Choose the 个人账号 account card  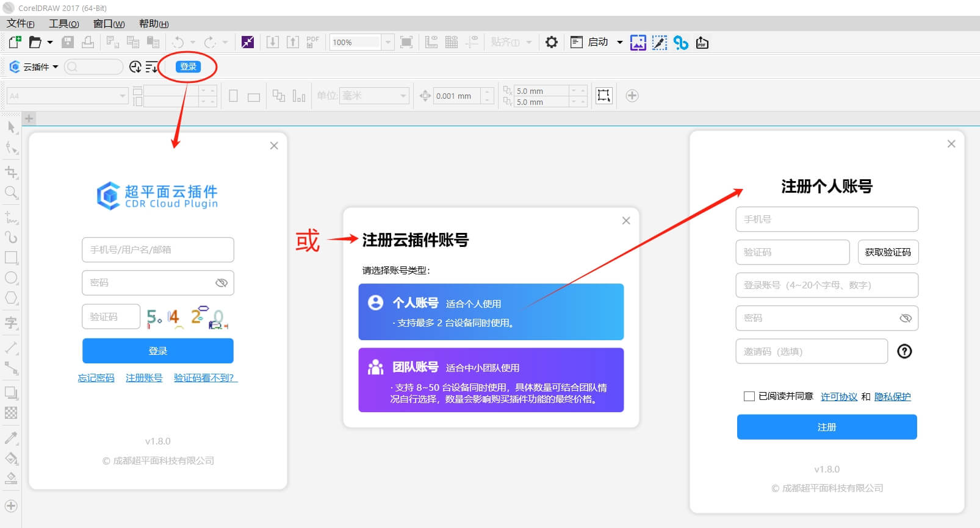491,312
